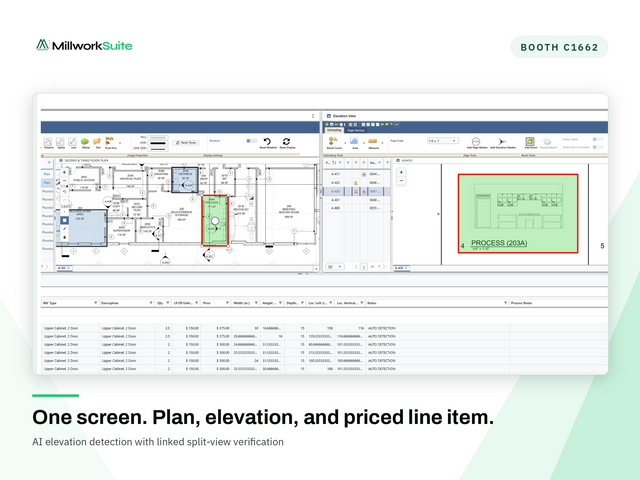Click the Process Notes column header
This screenshot has height=480, width=640.
click(x=558, y=303)
